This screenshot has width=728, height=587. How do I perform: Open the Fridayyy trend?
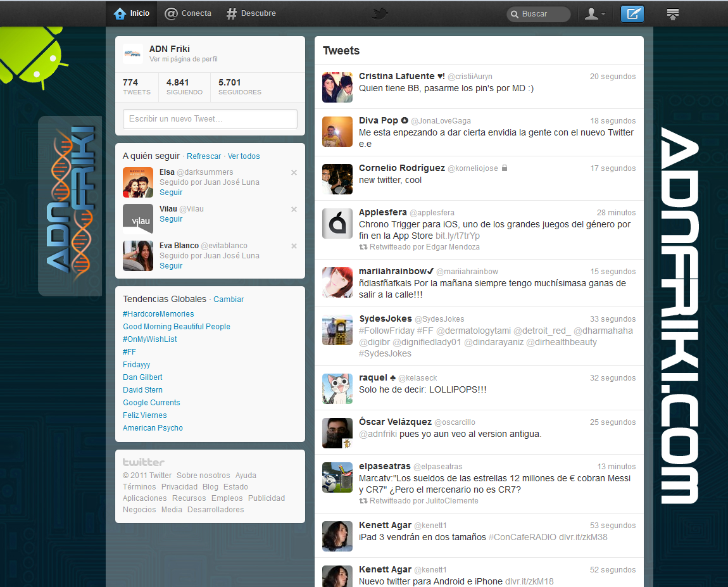click(137, 365)
